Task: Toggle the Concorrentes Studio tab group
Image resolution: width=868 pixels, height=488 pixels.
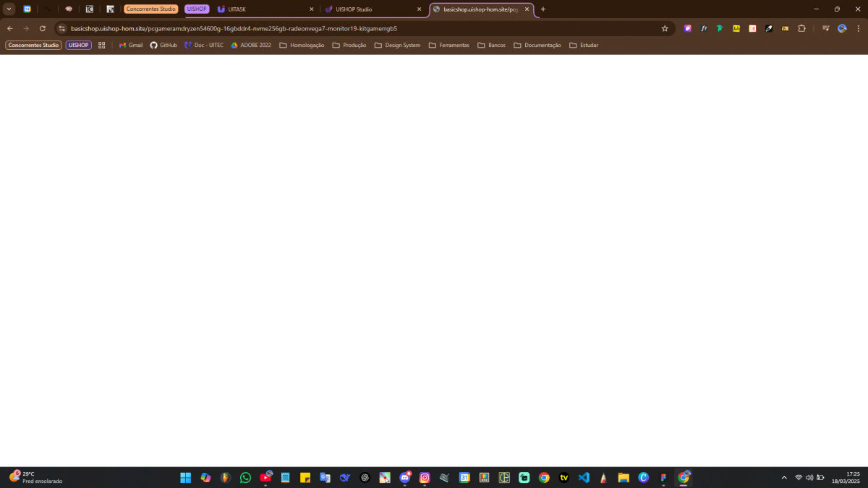Action: pyautogui.click(x=150, y=9)
